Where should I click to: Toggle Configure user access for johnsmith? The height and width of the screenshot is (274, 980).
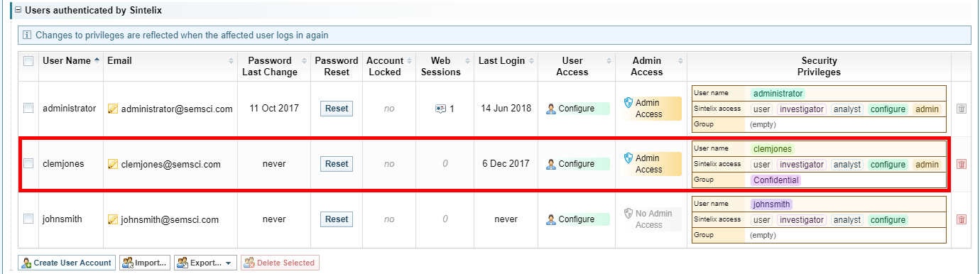(577, 219)
